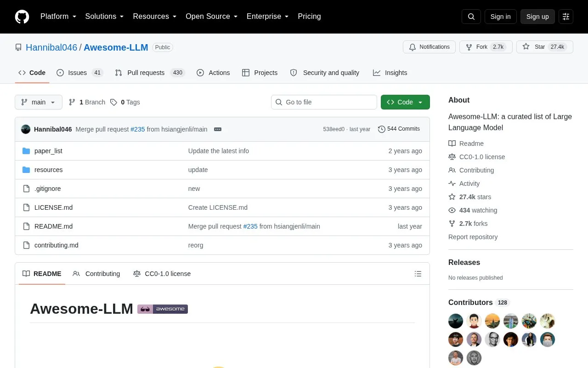Expand the Platform menu
The width and height of the screenshot is (588, 368).
[x=58, y=17]
